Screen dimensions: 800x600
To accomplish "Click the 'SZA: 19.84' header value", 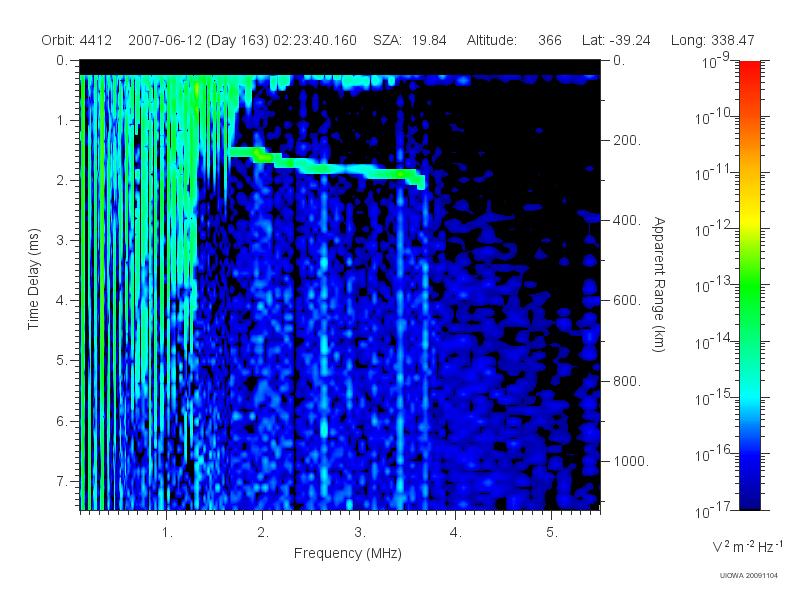I will (x=410, y=40).
